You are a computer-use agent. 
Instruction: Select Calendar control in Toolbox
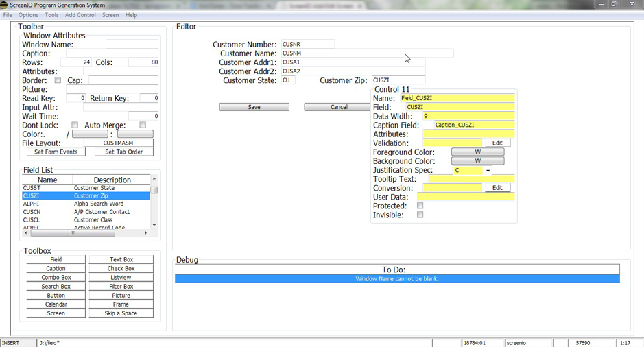56,304
